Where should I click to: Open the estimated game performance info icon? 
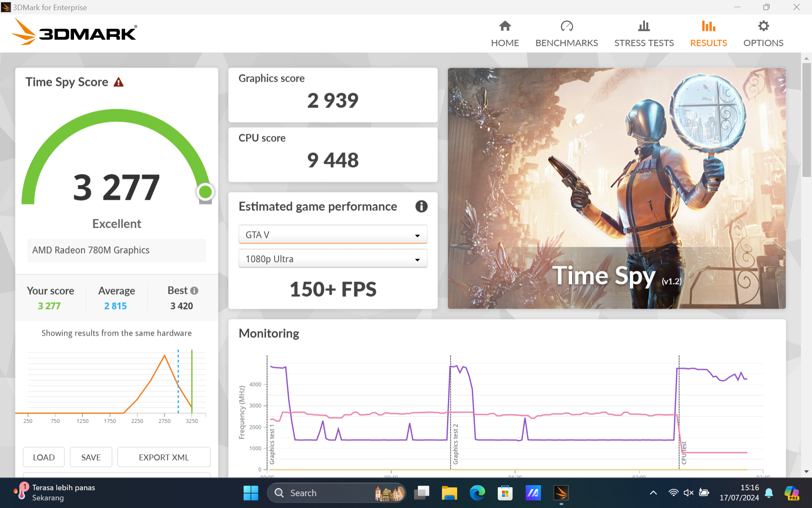421,207
